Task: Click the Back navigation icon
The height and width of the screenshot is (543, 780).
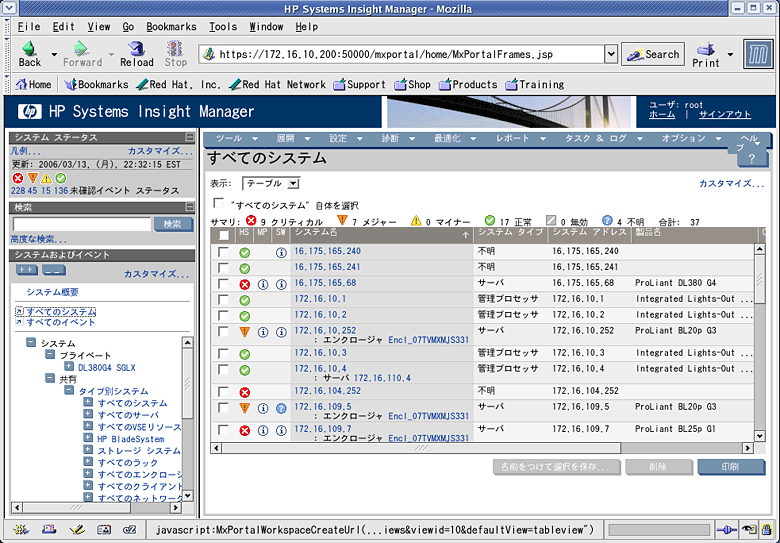Action: (30, 48)
